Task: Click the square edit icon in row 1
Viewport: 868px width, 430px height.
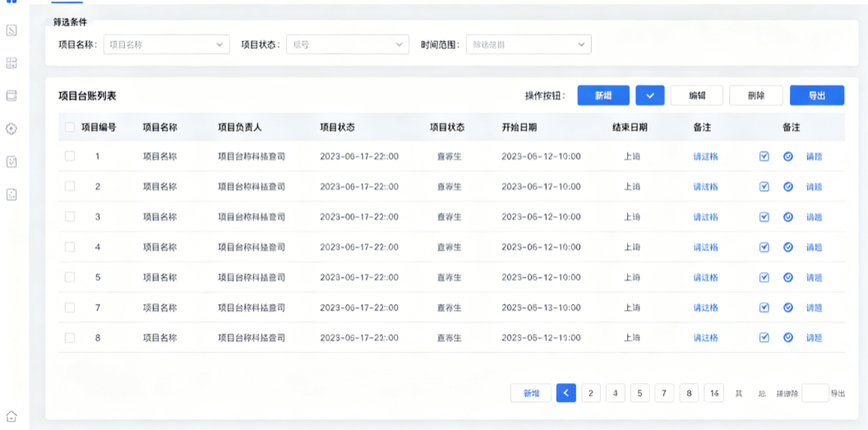Action: click(x=764, y=156)
